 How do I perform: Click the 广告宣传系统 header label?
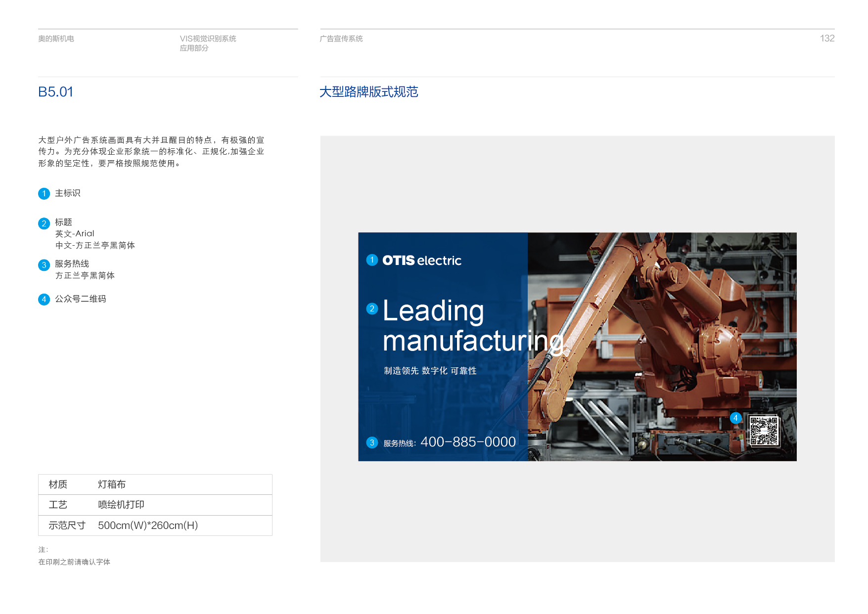point(341,39)
